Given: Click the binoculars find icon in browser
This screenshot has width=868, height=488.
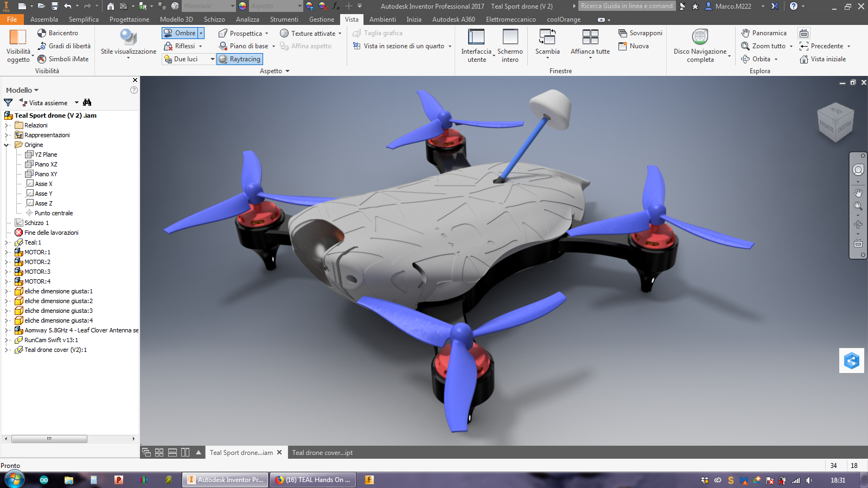Looking at the screenshot, I should pyautogui.click(x=87, y=102).
